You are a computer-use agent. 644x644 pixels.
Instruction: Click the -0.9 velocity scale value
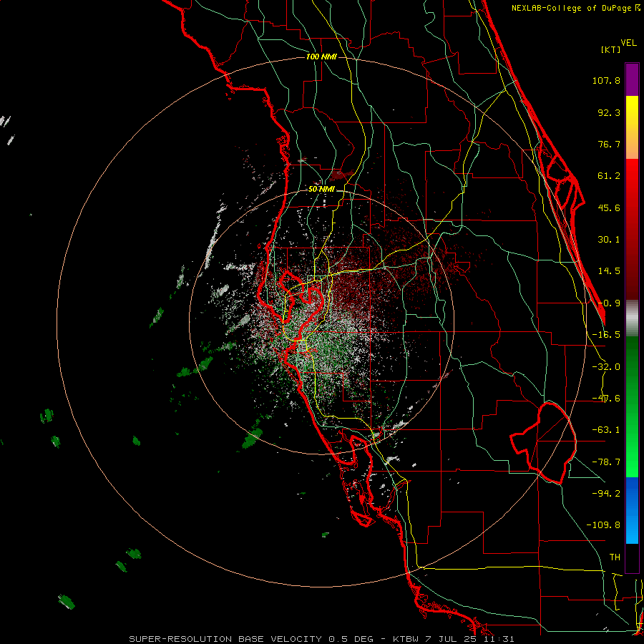(609, 303)
